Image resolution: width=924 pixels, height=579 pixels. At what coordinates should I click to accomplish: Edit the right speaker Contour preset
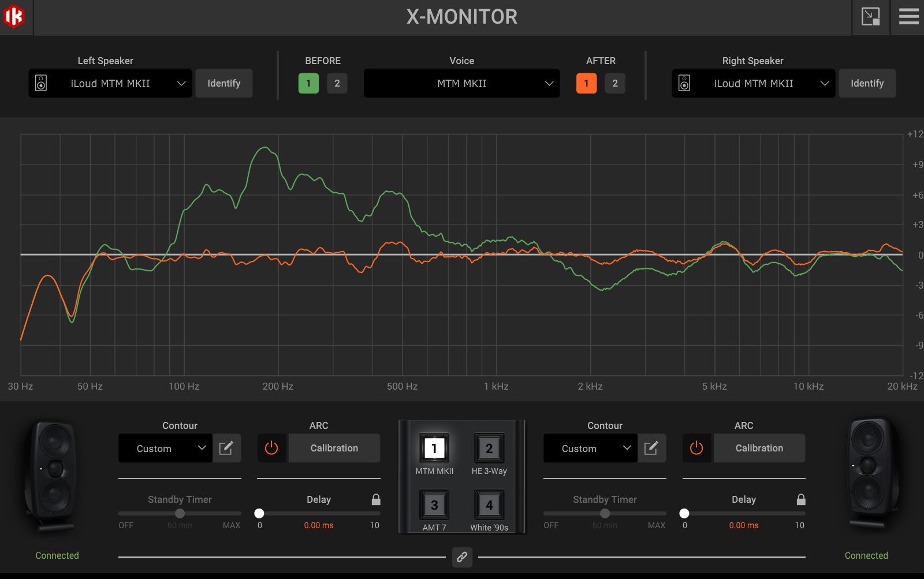tap(651, 448)
